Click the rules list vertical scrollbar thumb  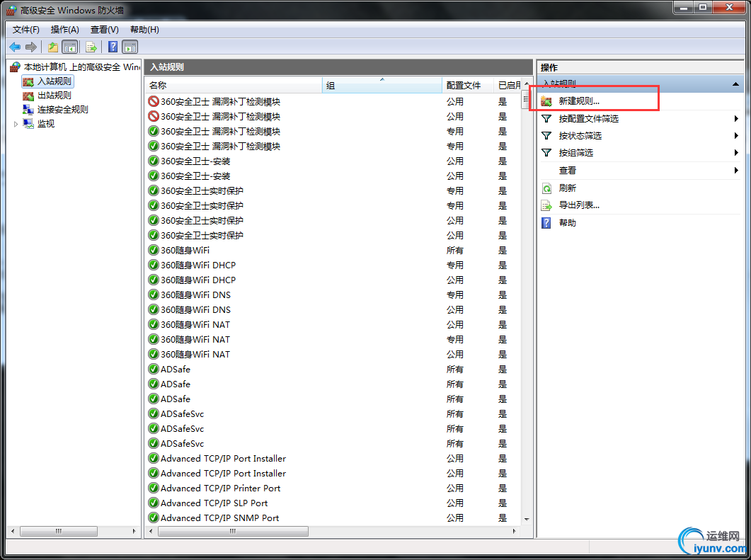(x=527, y=99)
